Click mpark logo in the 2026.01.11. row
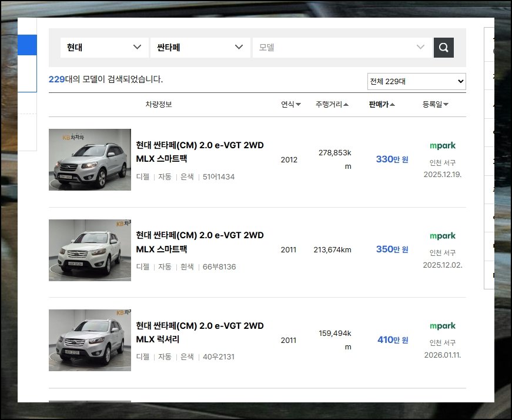The image size is (512, 420). [x=443, y=326]
